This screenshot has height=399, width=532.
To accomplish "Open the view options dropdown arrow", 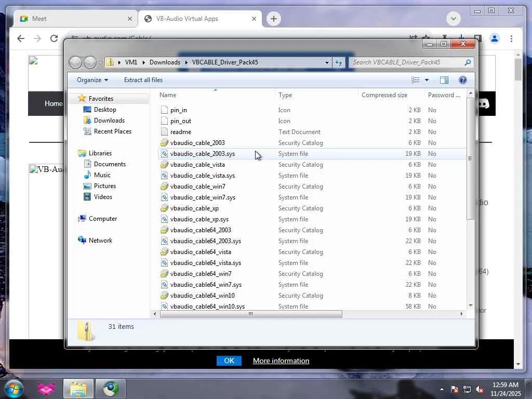I will 427,80.
